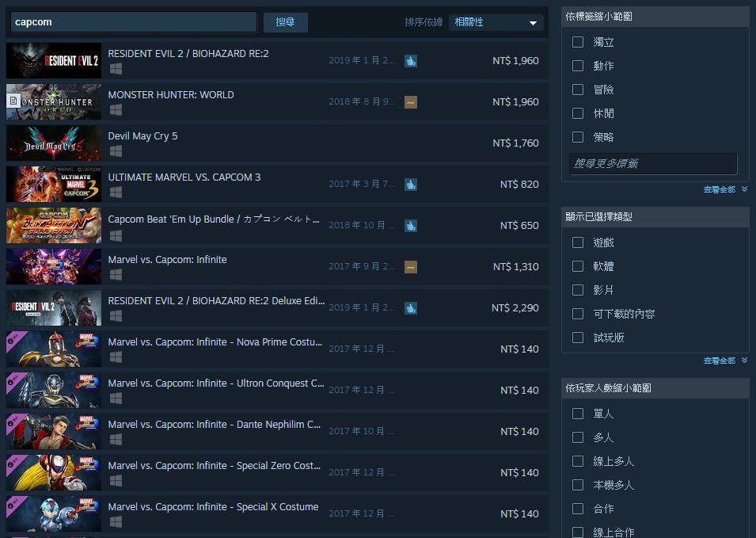Check the 本機多人 filter
Image resolution: width=756 pixels, height=538 pixels.
click(578, 485)
